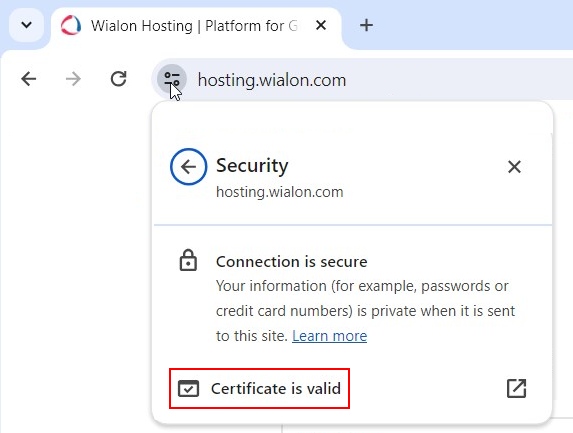573x433 pixels.
Task: Click the Security heading in the popup
Action: pyautogui.click(x=252, y=166)
